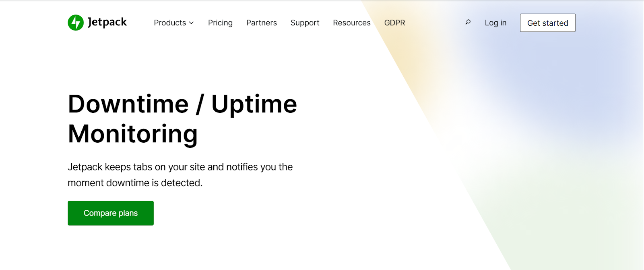Select the GDPR navigation link
644x270 pixels.
pyautogui.click(x=395, y=23)
